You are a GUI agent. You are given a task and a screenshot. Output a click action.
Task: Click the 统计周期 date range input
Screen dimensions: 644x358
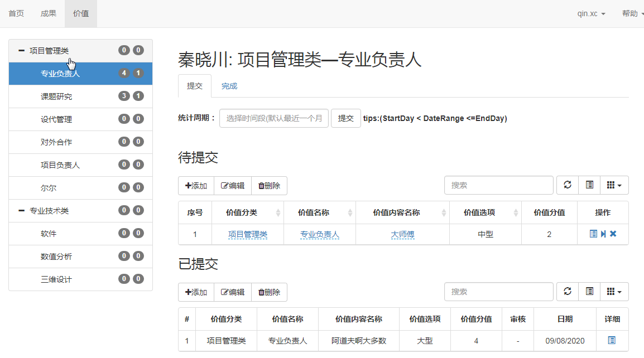(274, 118)
